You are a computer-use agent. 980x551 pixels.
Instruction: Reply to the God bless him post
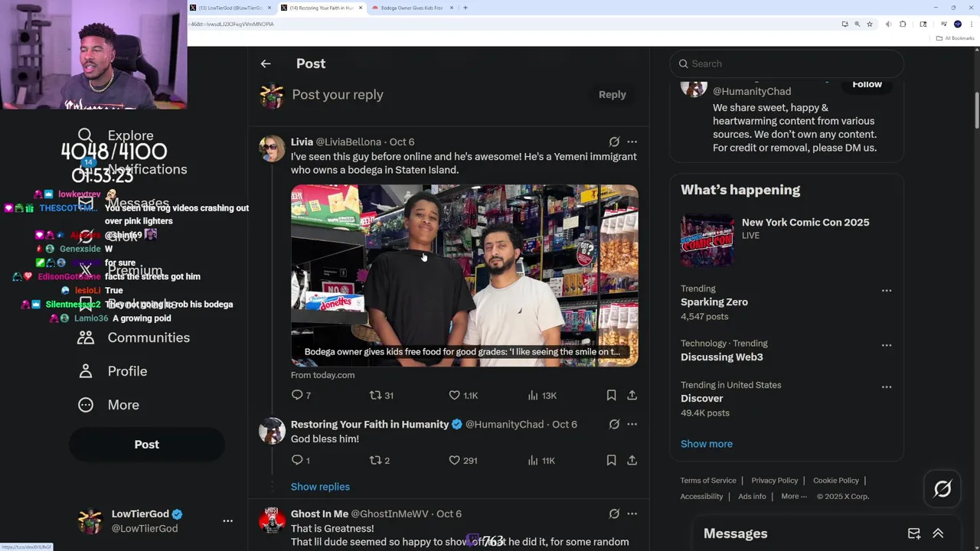pos(300,460)
